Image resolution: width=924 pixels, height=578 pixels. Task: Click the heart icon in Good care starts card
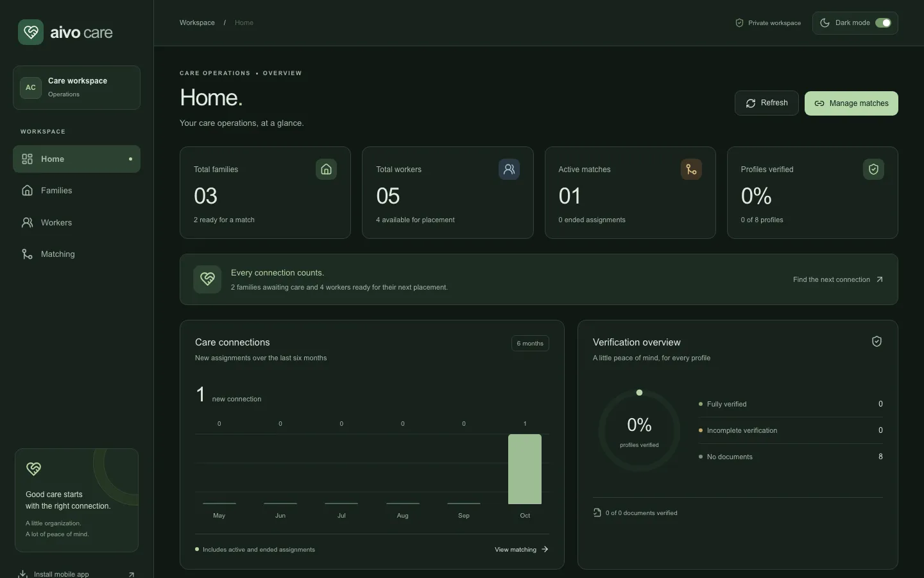[x=34, y=469]
